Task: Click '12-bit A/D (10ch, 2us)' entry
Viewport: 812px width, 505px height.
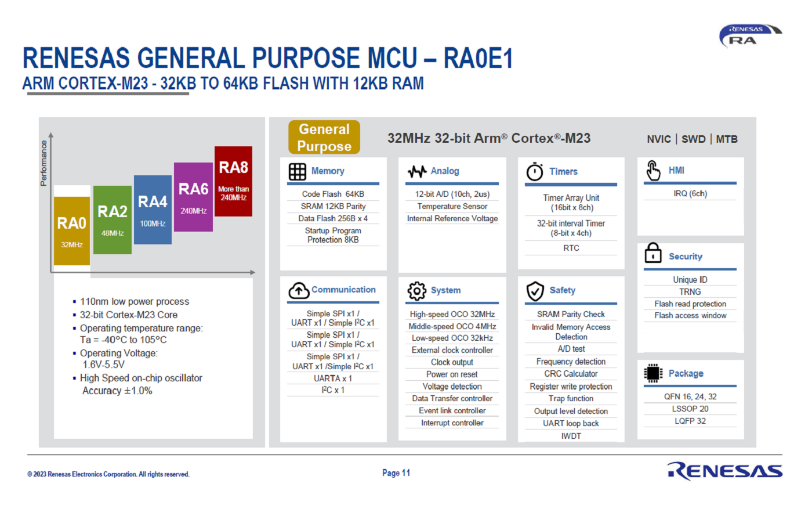Action: pos(452,194)
